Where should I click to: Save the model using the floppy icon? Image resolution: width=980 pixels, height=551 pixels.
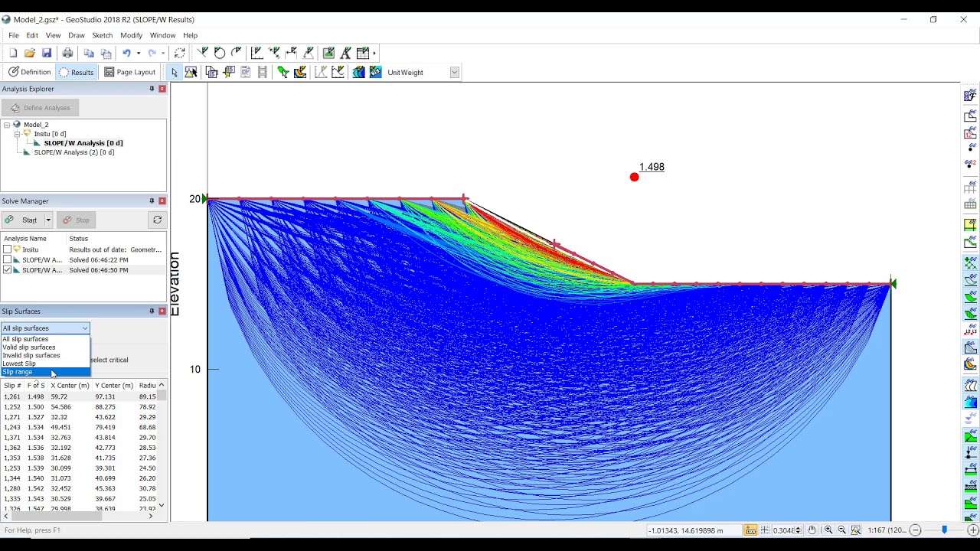point(47,53)
